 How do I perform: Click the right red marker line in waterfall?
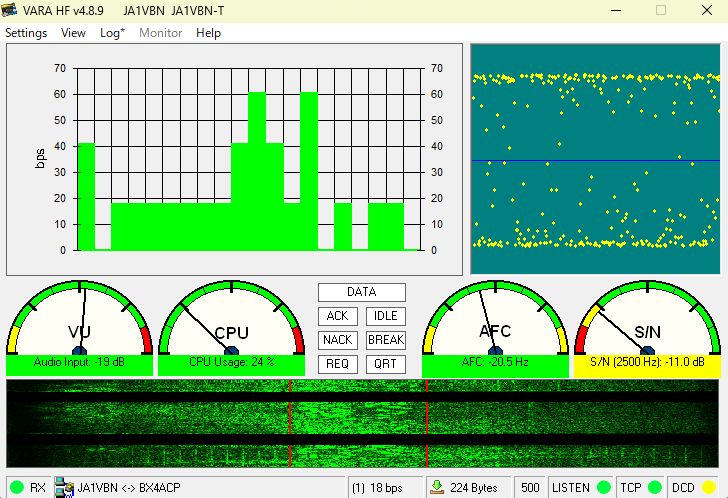427,423
